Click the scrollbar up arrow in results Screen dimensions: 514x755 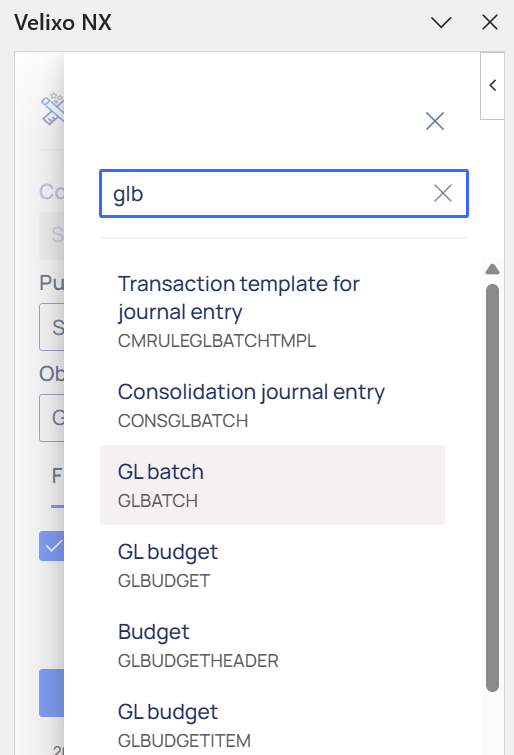click(x=492, y=269)
